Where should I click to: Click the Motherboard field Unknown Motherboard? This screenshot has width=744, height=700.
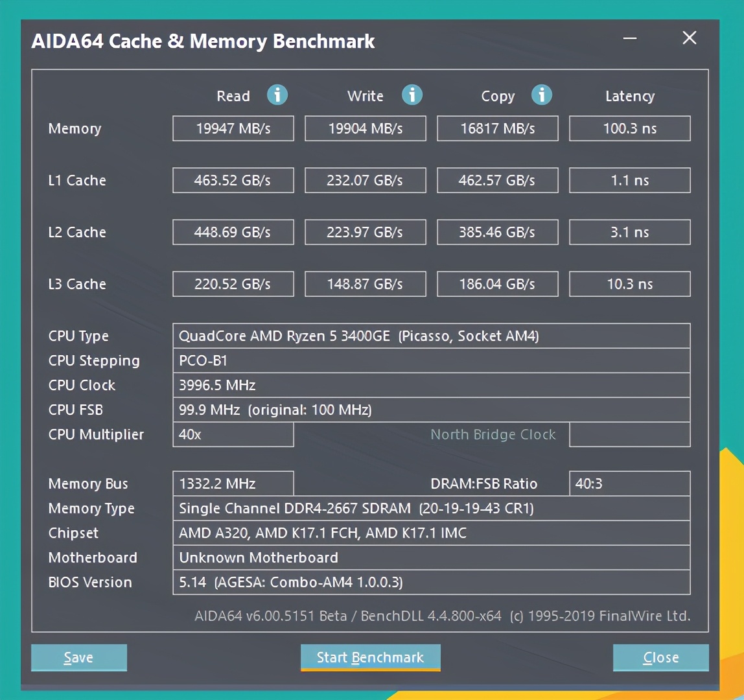432,557
